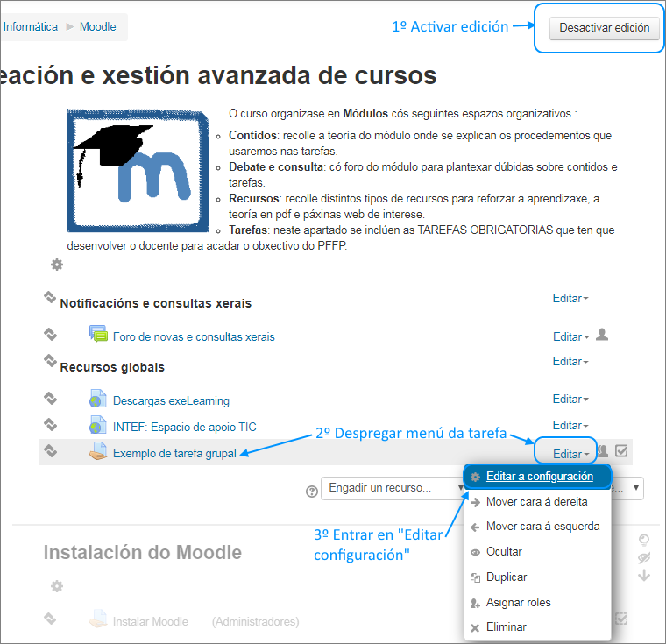Viewport: 666px width, 644px height.
Task: Click the (Administradores) group label
Action: pos(255,621)
